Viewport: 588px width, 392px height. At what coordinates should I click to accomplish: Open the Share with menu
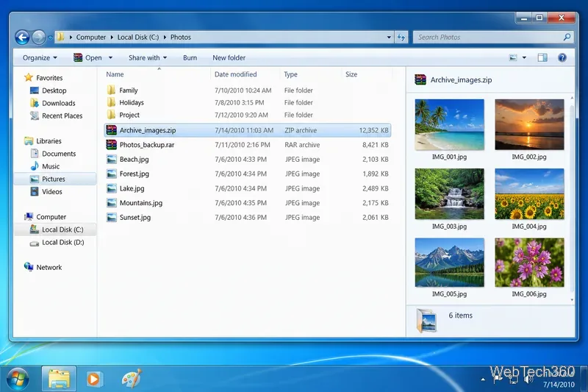pos(148,58)
